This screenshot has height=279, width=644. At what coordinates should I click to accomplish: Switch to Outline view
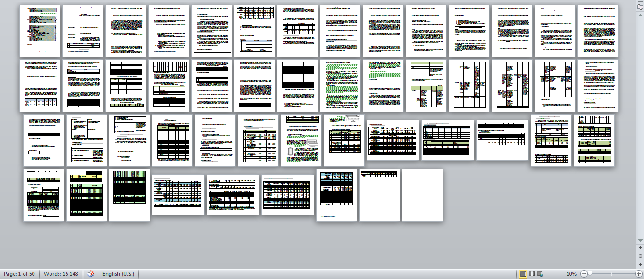pos(549,274)
